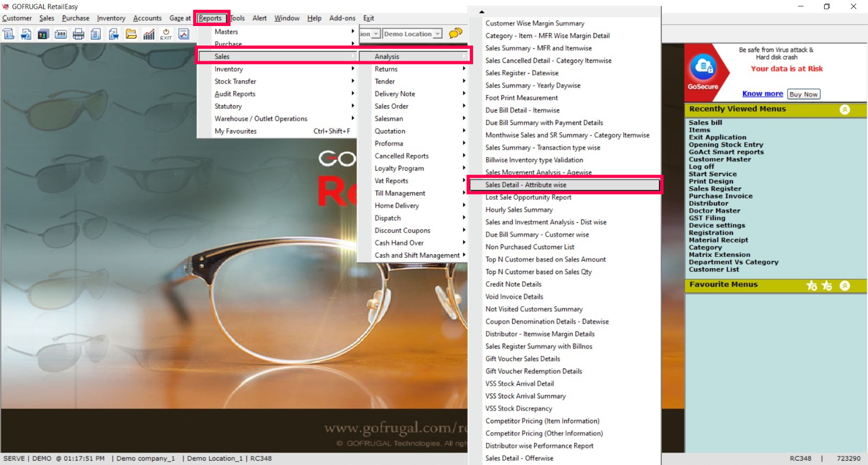Choose Sales Detail - Attribute wise report
Viewport: 868px width, 465px height.
pyautogui.click(x=565, y=185)
